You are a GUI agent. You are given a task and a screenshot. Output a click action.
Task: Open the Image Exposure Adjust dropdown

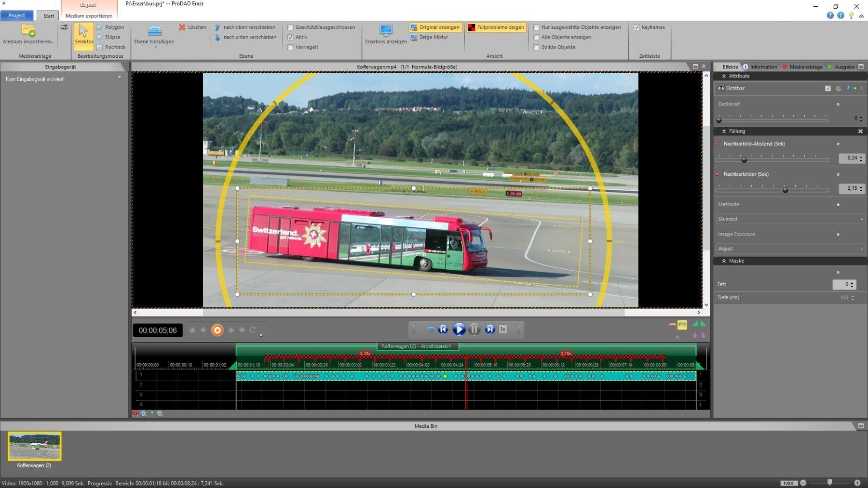pyautogui.click(x=790, y=249)
